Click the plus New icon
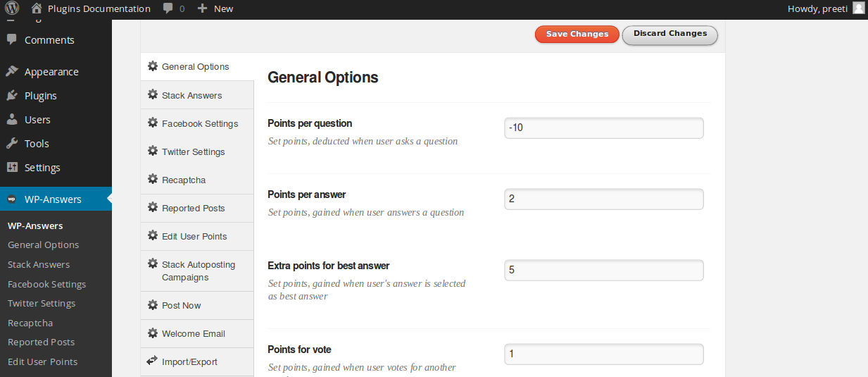The width and height of the screenshot is (868, 377). coord(202,8)
